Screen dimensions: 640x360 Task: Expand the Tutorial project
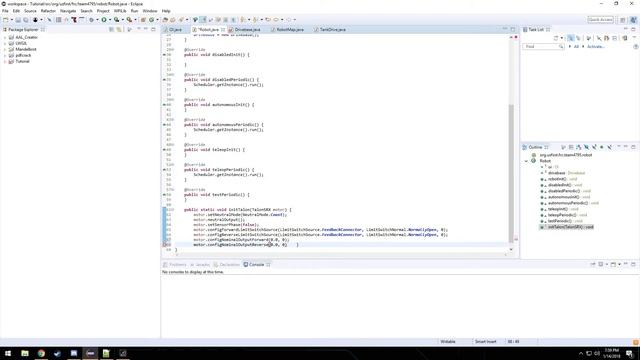(5, 61)
